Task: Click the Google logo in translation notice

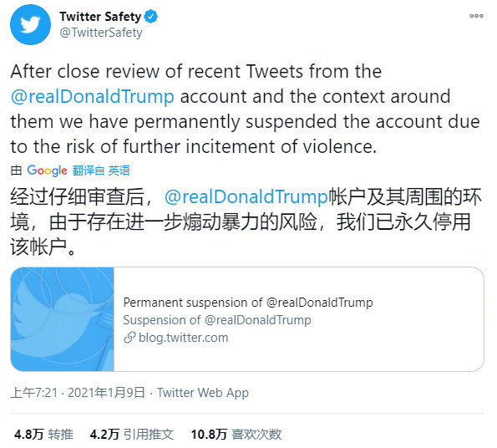Action: point(47,171)
